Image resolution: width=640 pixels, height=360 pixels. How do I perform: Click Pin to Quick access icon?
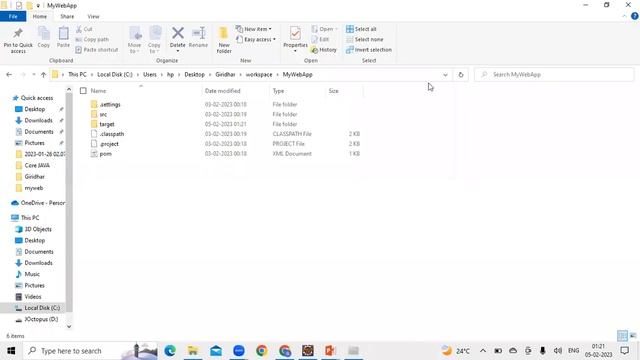pyautogui.click(x=18, y=33)
